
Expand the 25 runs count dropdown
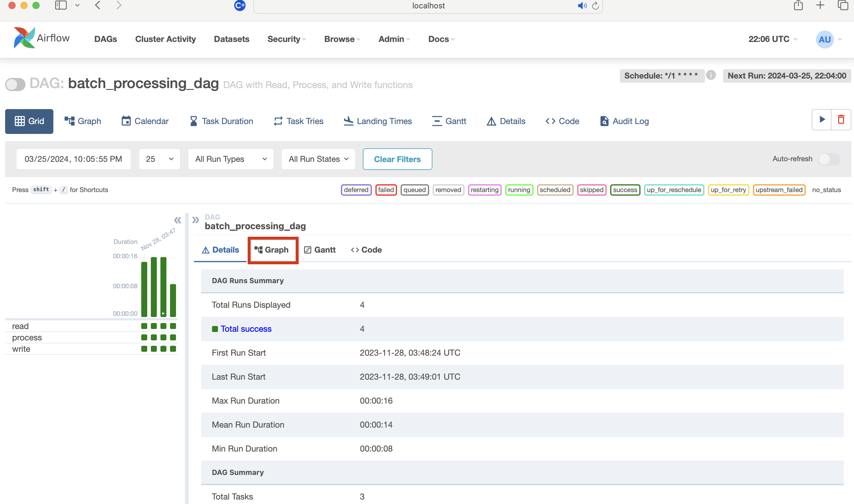(160, 159)
